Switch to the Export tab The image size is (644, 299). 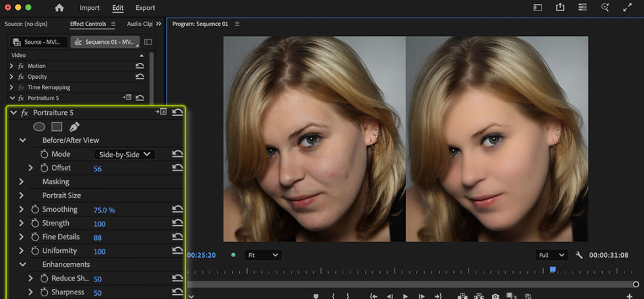pos(145,8)
